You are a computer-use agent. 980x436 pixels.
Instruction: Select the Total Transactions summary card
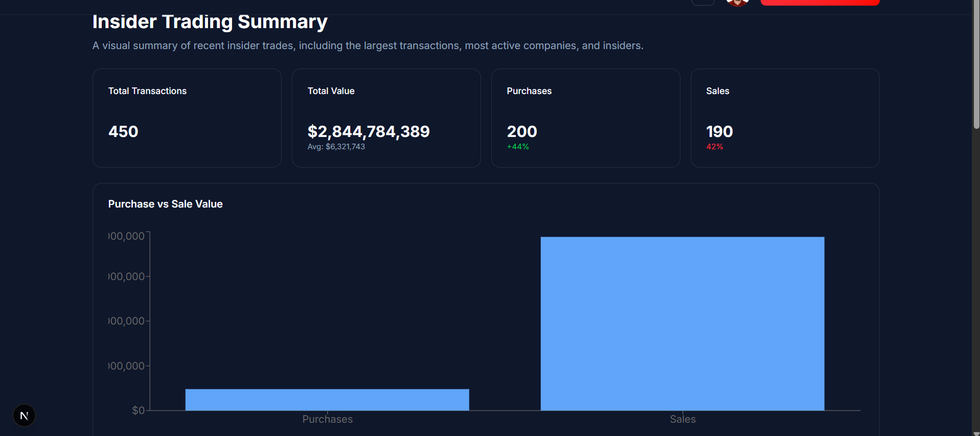click(x=187, y=118)
